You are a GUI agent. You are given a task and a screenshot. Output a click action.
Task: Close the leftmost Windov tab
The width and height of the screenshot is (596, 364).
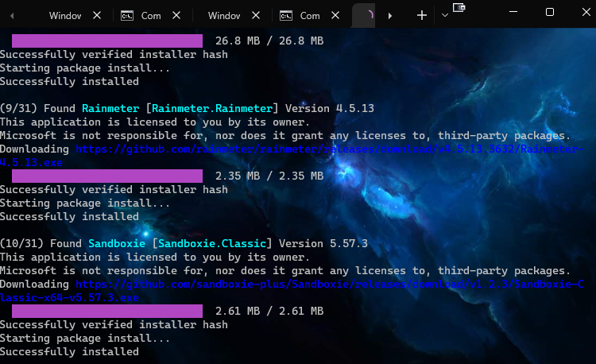[x=97, y=16]
